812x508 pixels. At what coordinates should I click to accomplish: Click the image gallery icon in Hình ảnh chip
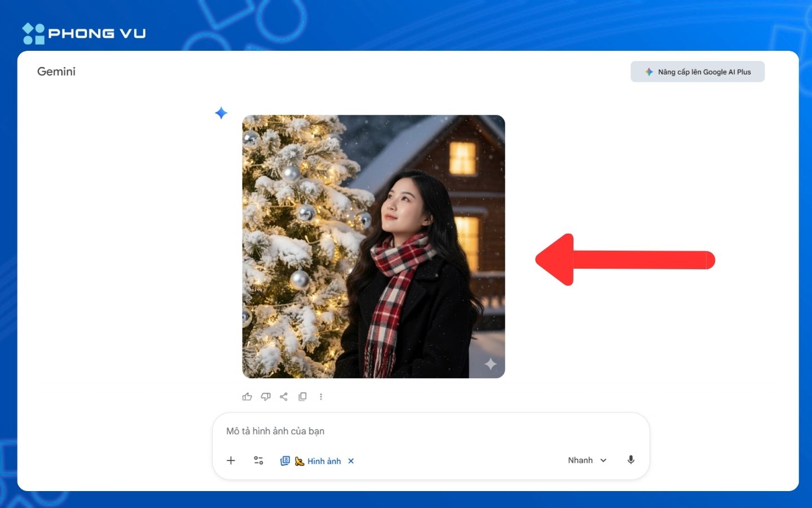(285, 461)
